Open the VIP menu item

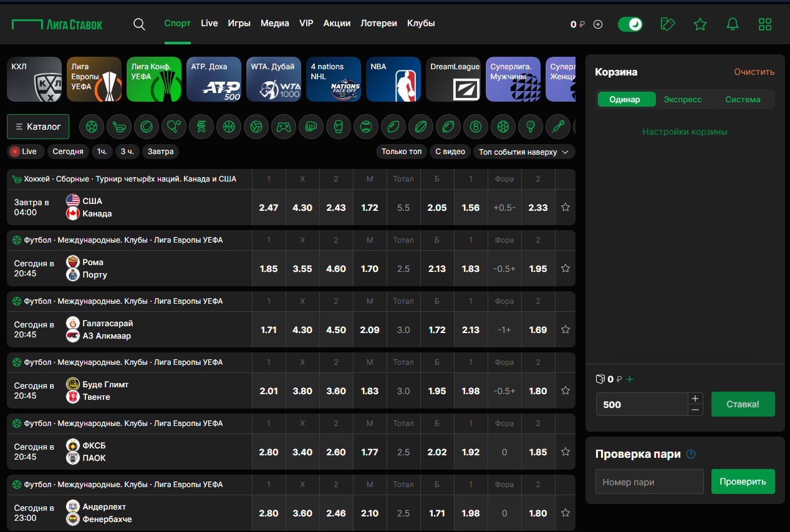coord(306,23)
